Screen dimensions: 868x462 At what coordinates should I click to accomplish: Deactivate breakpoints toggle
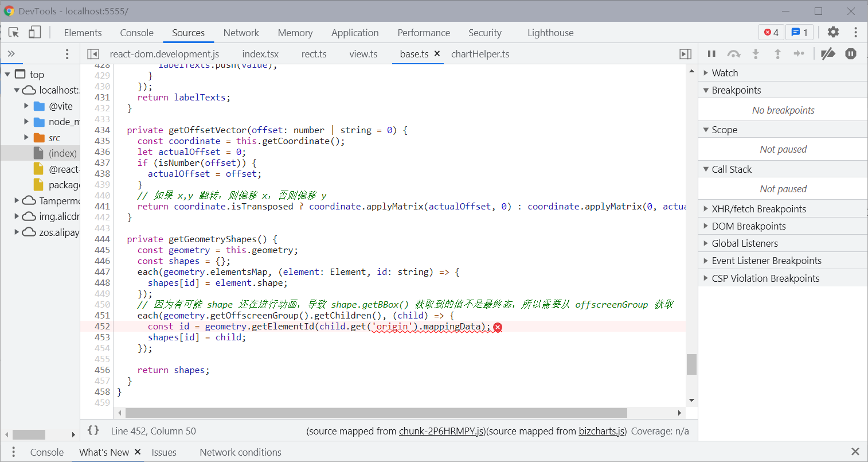point(828,54)
